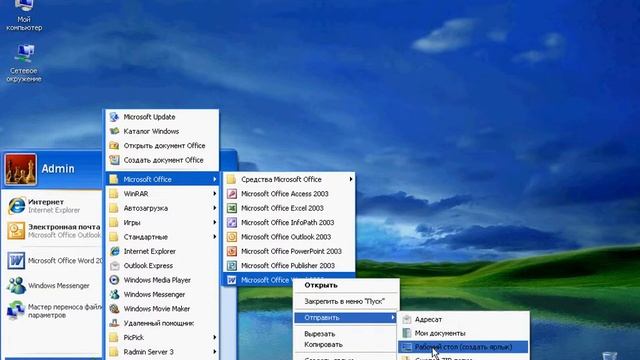640x360 pixels.
Task: Click Outlook Express icon
Action: pyautogui.click(x=114, y=266)
